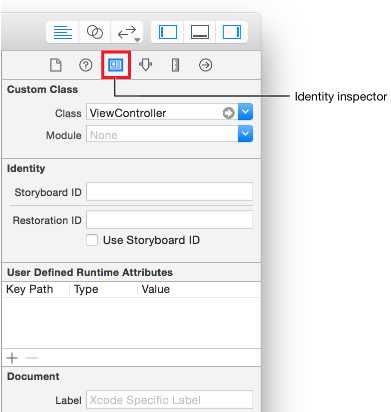Show the Assistant editor
Image resolution: width=391 pixels, height=412 pixels.
[x=95, y=32]
